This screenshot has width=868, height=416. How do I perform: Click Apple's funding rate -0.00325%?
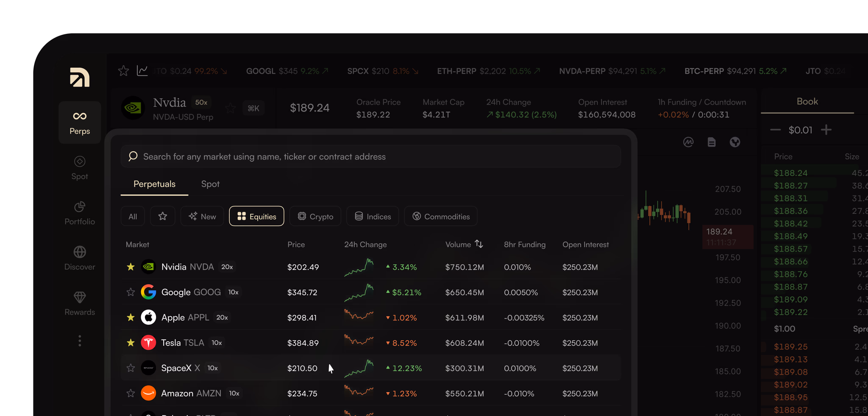click(524, 318)
